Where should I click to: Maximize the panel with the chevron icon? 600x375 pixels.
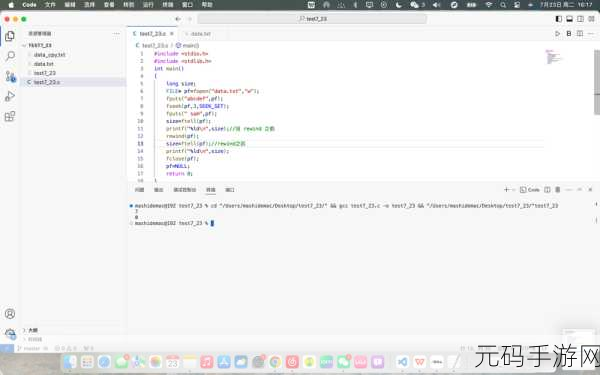[580, 189]
